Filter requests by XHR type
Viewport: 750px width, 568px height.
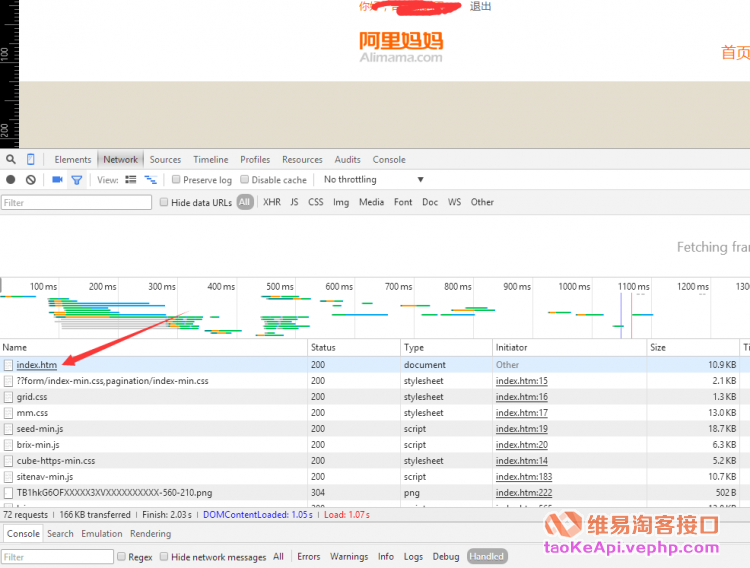click(x=271, y=202)
